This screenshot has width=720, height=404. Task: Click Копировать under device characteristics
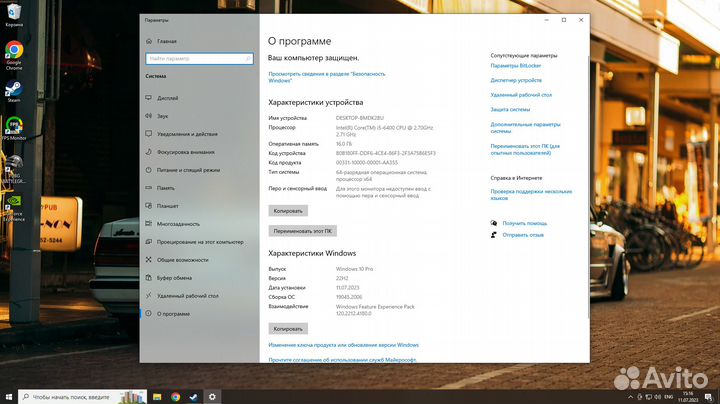(x=288, y=211)
